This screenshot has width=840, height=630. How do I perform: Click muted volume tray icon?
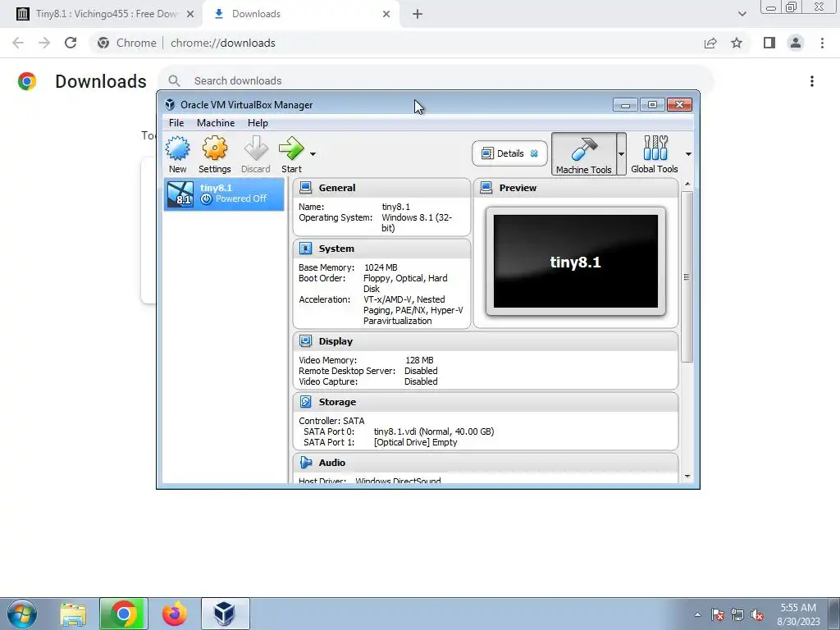coord(757,614)
